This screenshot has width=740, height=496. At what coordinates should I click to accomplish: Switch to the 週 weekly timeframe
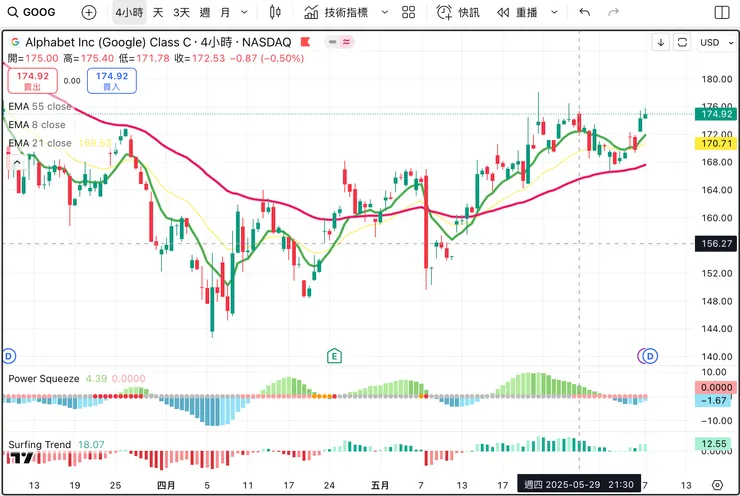pos(205,12)
